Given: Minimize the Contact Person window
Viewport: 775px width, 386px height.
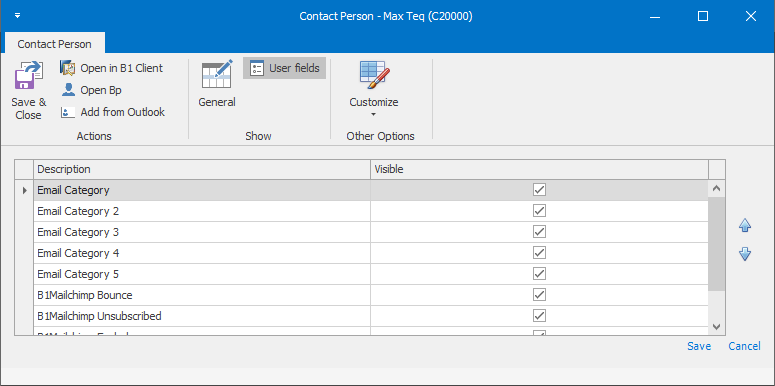Looking at the screenshot, I should click(655, 16).
